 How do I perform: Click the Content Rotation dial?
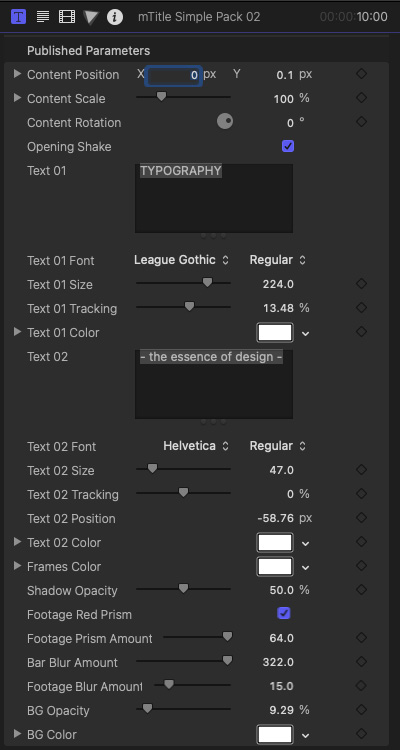pyautogui.click(x=225, y=121)
